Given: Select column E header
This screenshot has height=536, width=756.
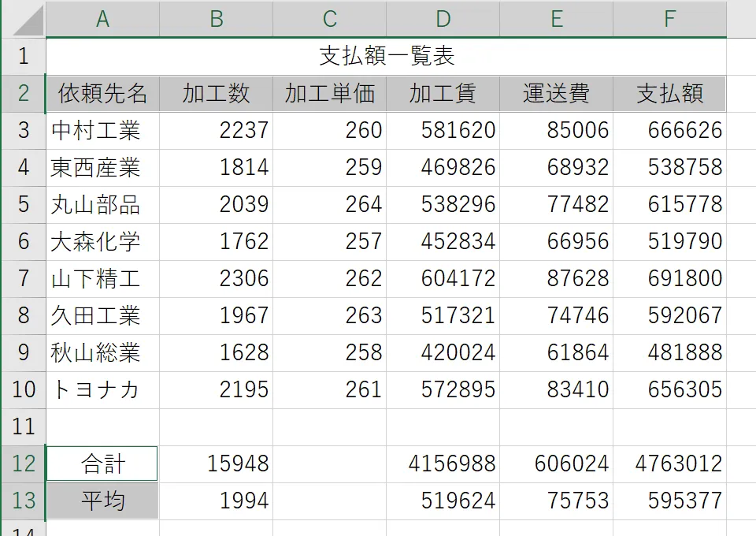Looking at the screenshot, I should pyautogui.click(x=556, y=19).
